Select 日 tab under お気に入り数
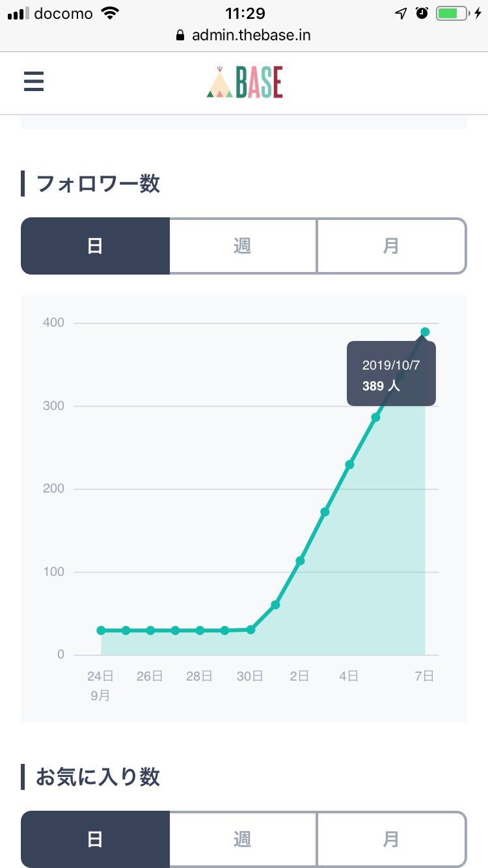Screen dimensions: 488x868 [95, 839]
